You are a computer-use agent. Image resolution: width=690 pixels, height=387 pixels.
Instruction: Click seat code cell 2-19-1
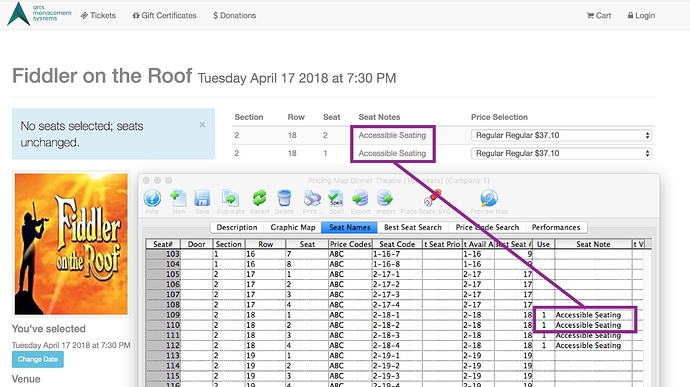[x=397, y=356]
